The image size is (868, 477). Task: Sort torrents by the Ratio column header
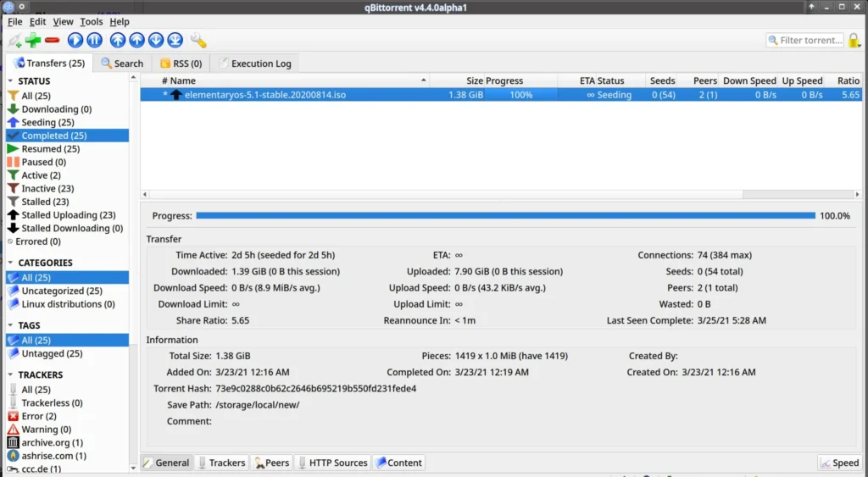coord(845,80)
